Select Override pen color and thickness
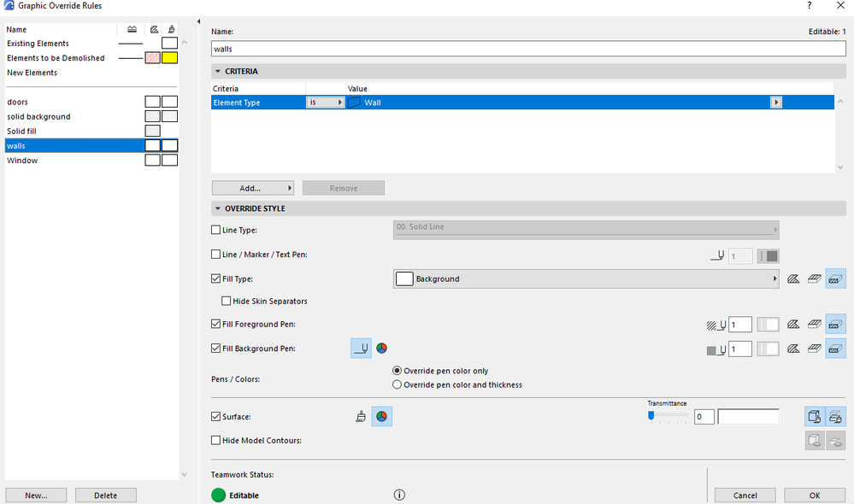 [397, 384]
